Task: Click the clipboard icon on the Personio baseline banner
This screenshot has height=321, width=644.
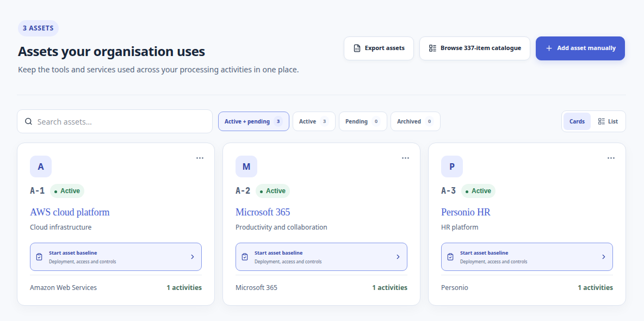Action: [450, 257]
